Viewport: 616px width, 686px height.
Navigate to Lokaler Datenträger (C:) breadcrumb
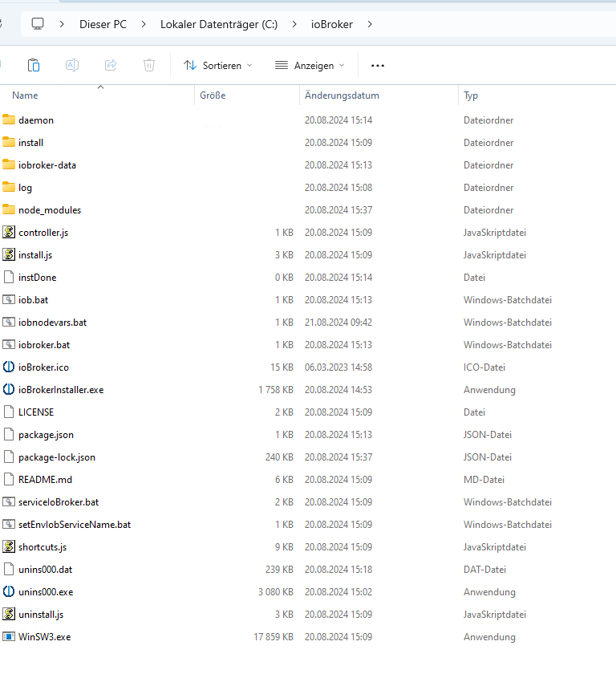coord(219,25)
